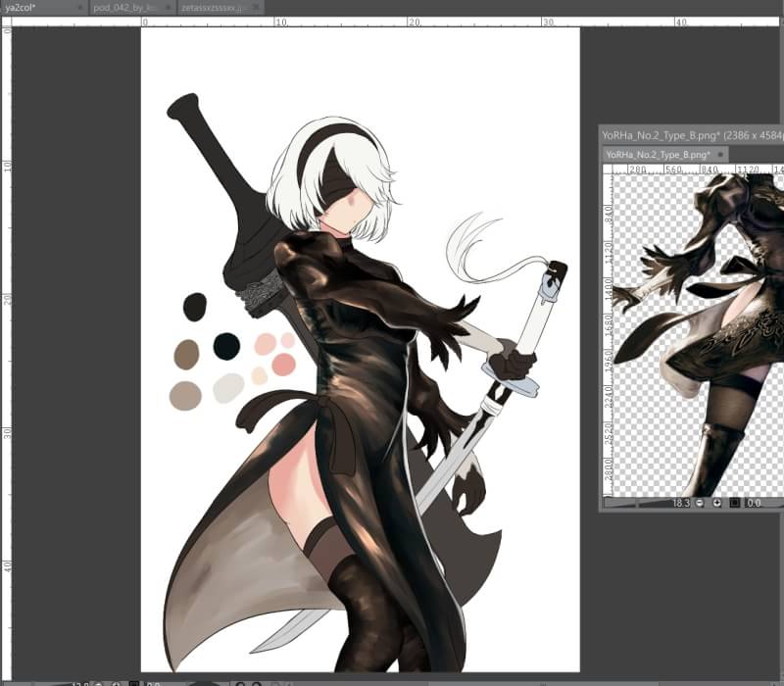Click the 0.0 rotation value in YoRHa window

754,503
